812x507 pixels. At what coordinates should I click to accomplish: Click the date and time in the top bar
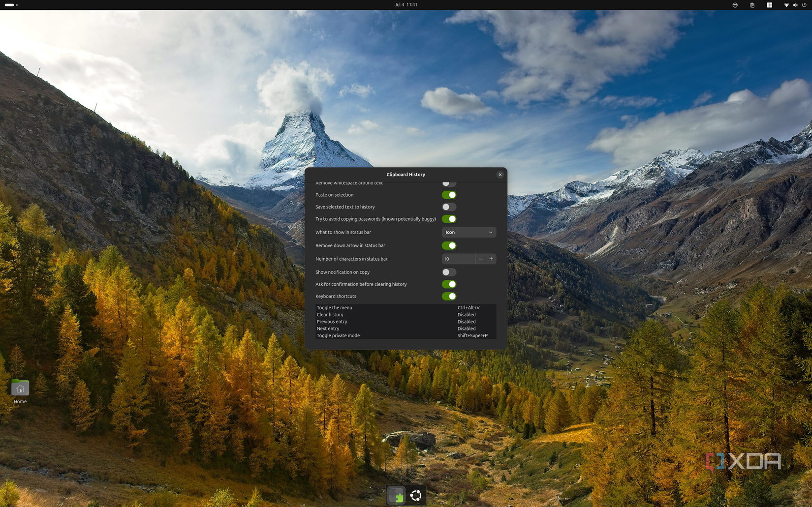pyautogui.click(x=406, y=4)
